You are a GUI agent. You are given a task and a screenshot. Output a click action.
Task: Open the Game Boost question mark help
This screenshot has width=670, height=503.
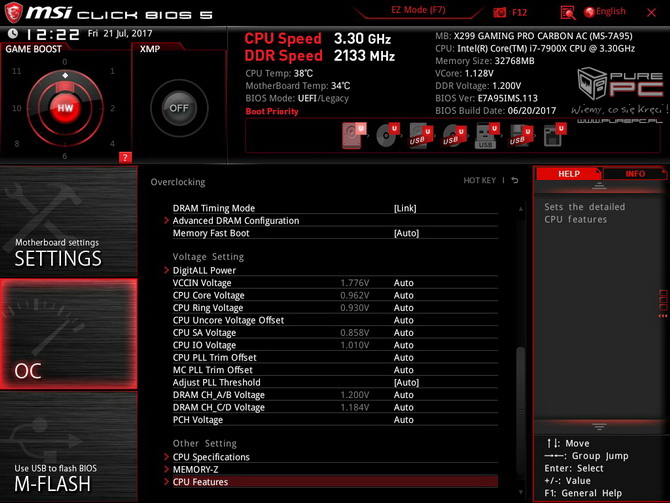125,157
